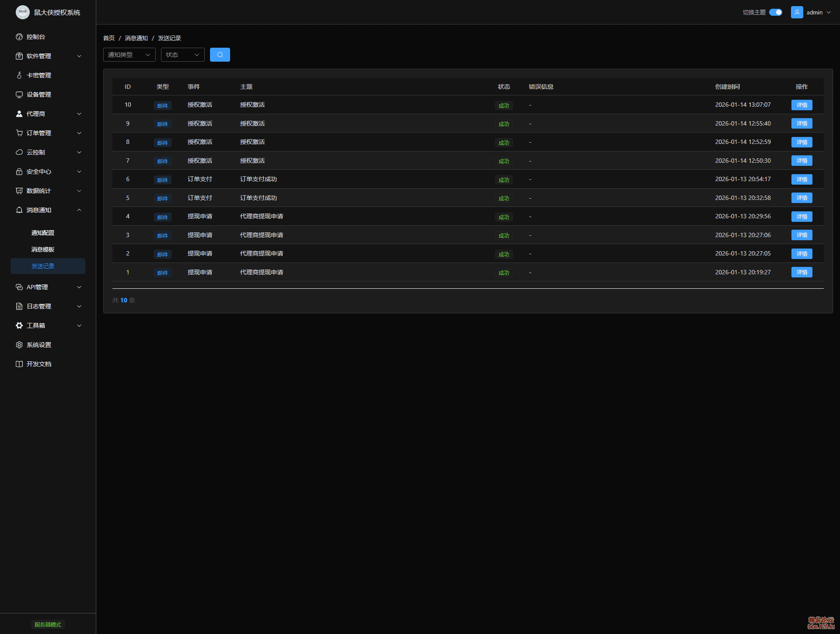Screen dimensions: 840x634
Task: Click the mouse avatar logo icon
Action: [23, 12]
